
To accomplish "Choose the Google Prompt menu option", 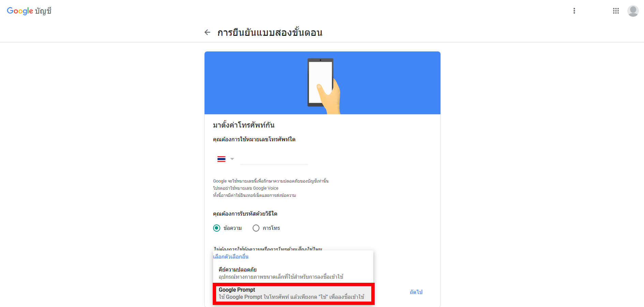I will click(293, 293).
